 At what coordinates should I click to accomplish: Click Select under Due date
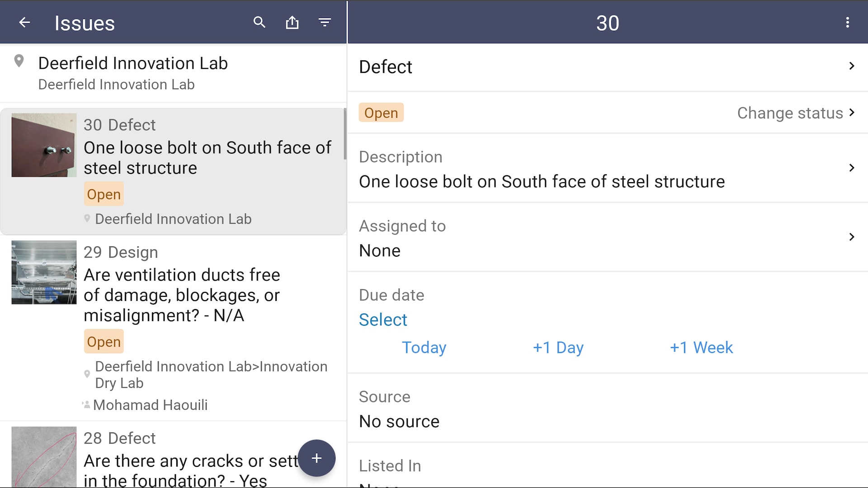(383, 320)
